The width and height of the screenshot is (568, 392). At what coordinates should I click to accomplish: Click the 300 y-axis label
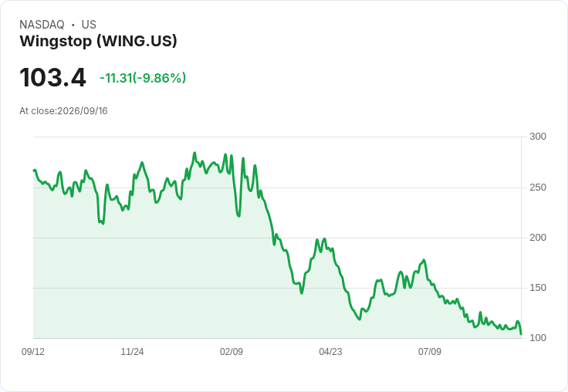(538, 137)
